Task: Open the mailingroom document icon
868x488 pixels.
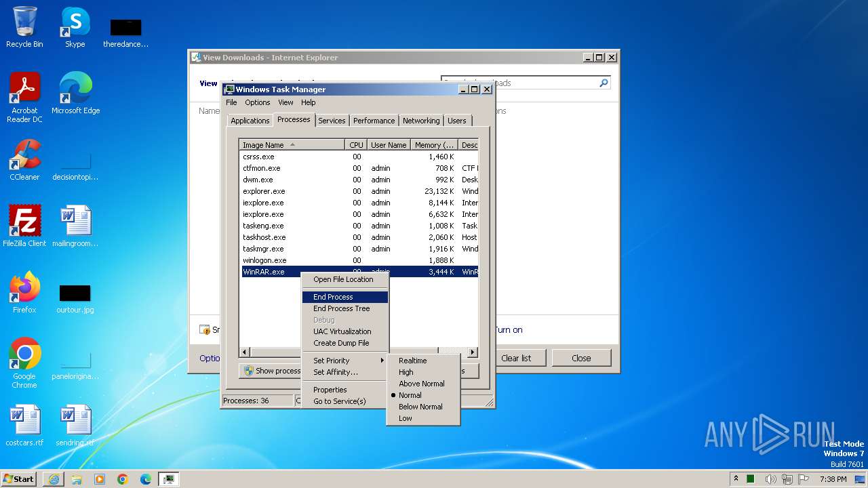Action: [x=75, y=226]
